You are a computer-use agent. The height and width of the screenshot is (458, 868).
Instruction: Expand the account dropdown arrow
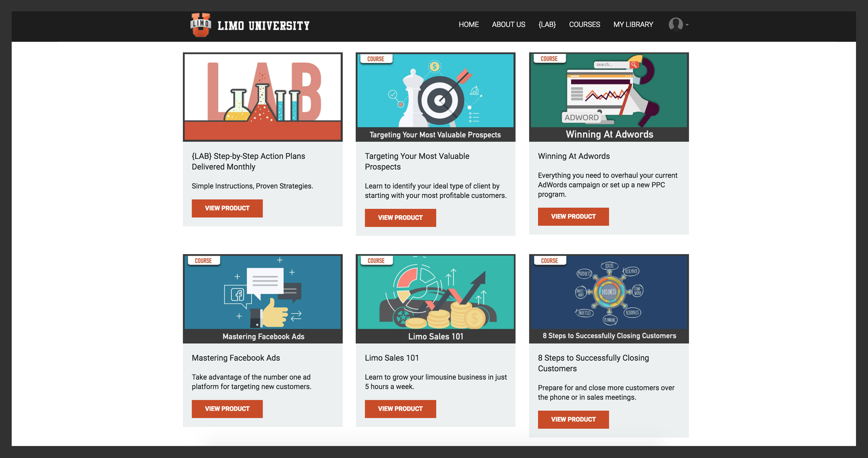pos(687,25)
